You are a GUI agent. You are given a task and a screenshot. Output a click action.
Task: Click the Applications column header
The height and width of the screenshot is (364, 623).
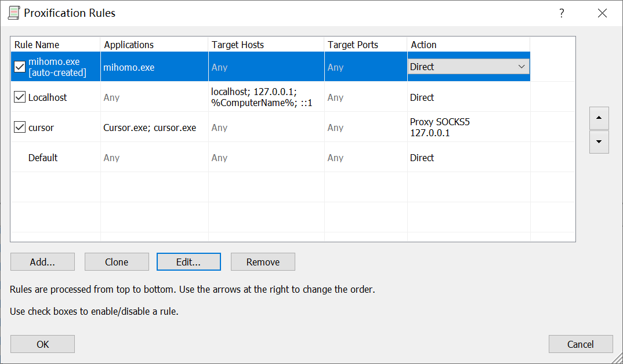click(154, 45)
